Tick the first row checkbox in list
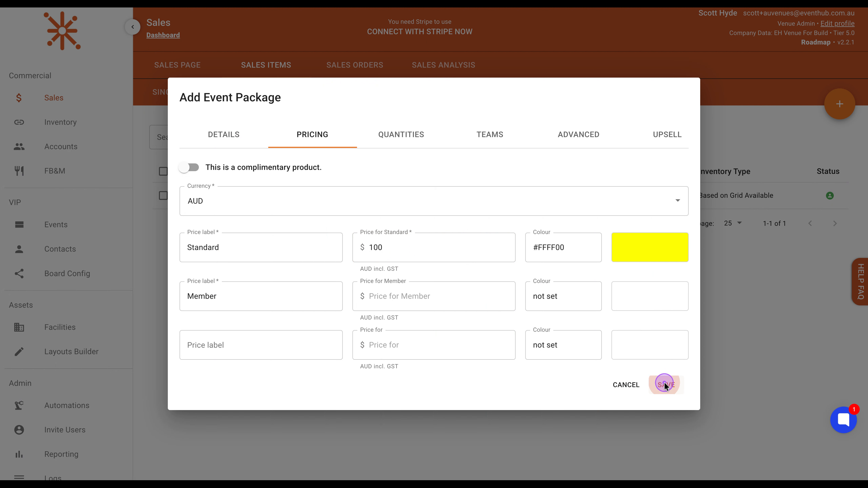The height and width of the screenshot is (488, 868). (163, 196)
